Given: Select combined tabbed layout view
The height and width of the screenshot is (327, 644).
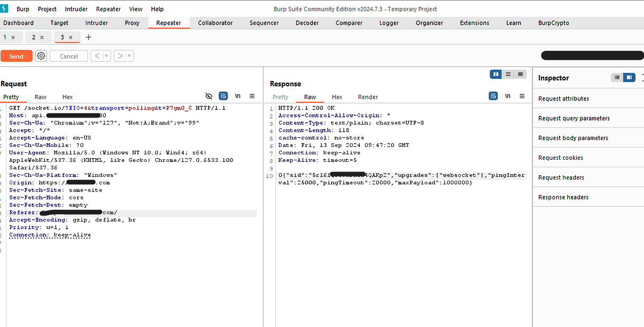Looking at the screenshot, I should point(520,74).
